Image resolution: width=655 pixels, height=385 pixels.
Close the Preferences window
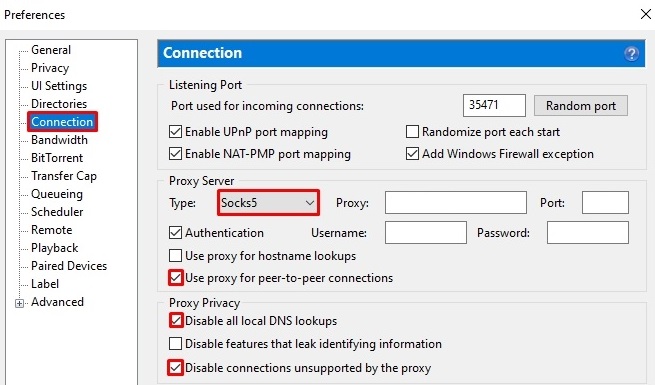click(645, 14)
